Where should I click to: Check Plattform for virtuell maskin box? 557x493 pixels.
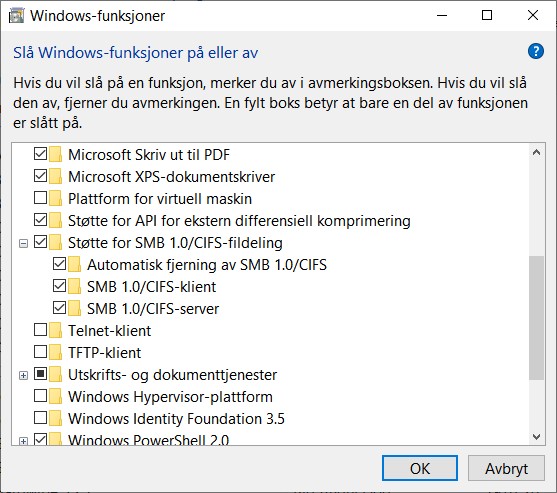click(x=40, y=197)
